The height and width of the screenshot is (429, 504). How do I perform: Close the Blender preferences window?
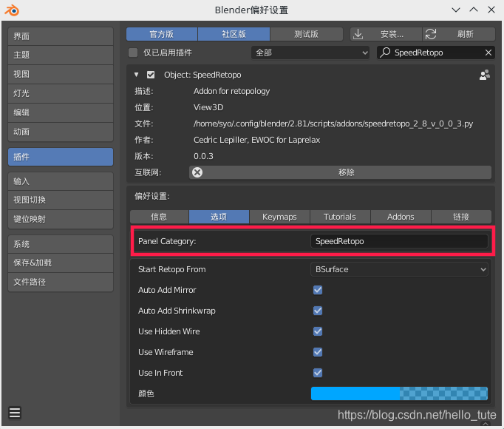491,10
